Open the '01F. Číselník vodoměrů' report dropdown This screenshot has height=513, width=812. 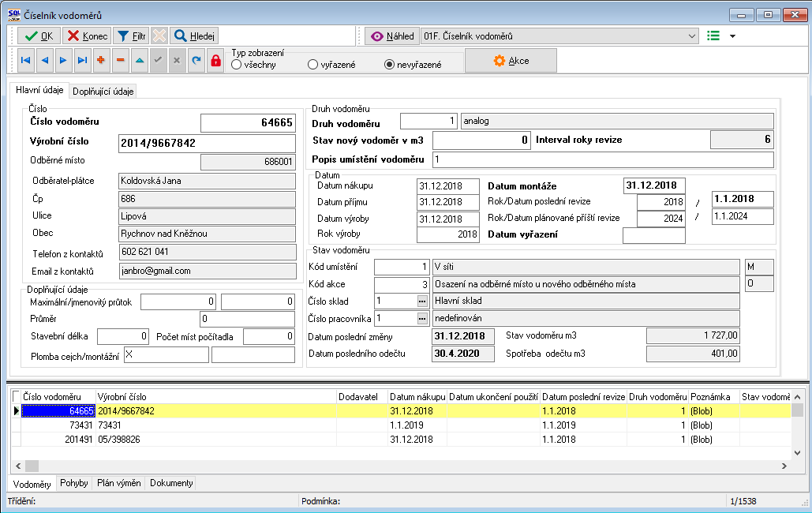click(x=559, y=36)
